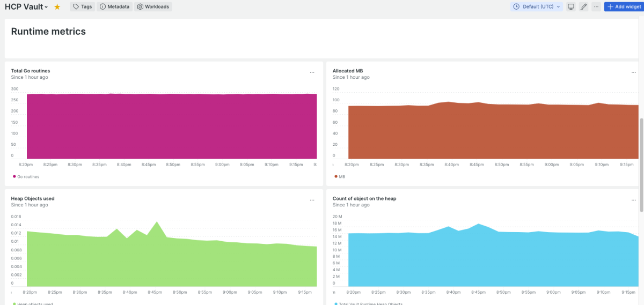Click the Total Go routines widget title
Screen dimensions: 644x305
pyautogui.click(x=31, y=71)
